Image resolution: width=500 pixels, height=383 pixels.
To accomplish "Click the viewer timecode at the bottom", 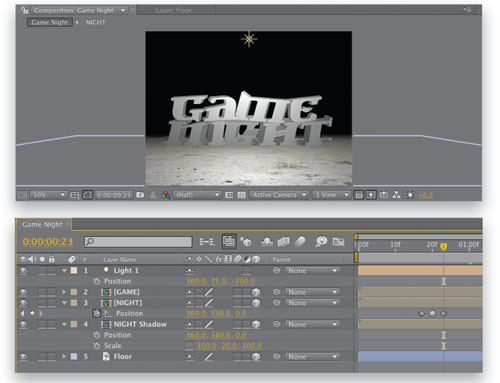I will click(x=114, y=195).
